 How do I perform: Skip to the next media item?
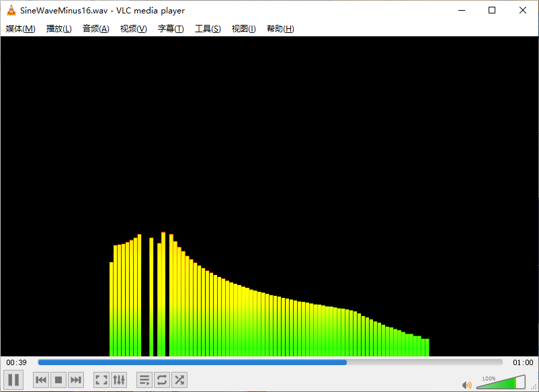75,379
